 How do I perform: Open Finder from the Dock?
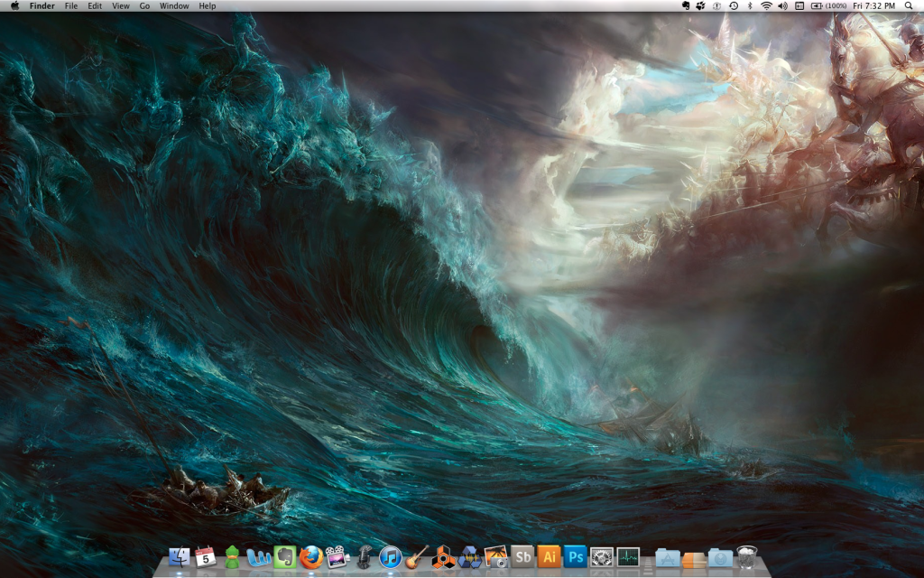pyautogui.click(x=180, y=556)
